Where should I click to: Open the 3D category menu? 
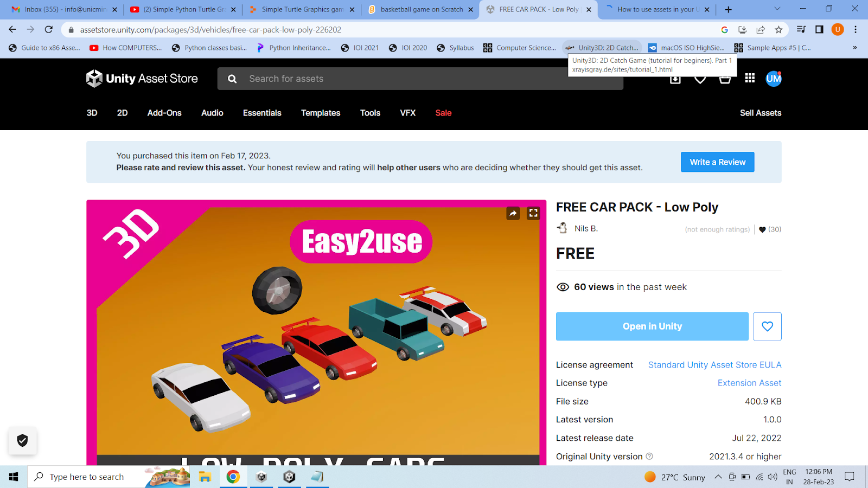click(92, 113)
